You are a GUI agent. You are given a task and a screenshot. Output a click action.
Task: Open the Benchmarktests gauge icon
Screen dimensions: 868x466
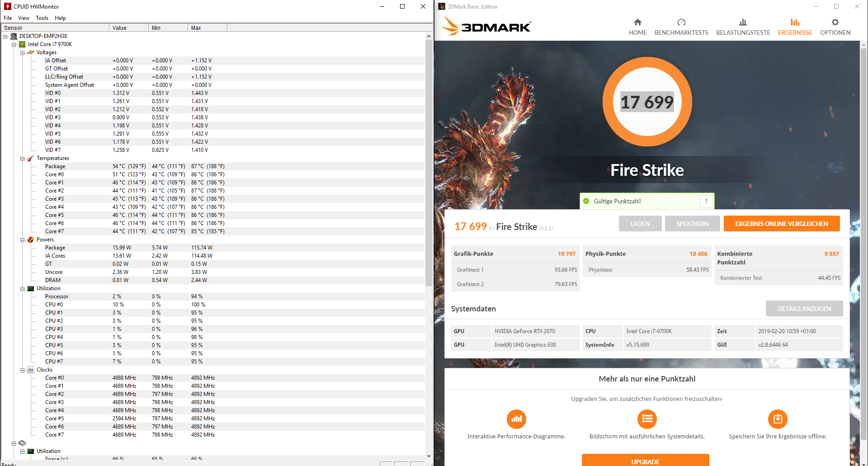click(681, 22)
